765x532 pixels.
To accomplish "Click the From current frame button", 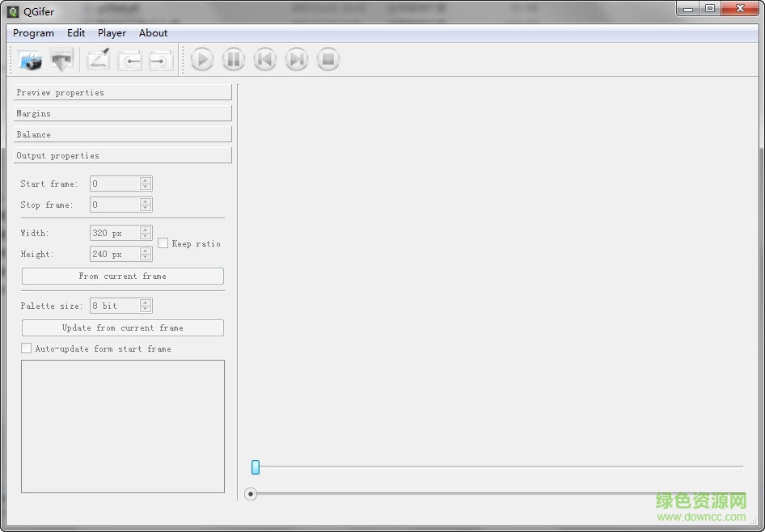I will 122,276.
